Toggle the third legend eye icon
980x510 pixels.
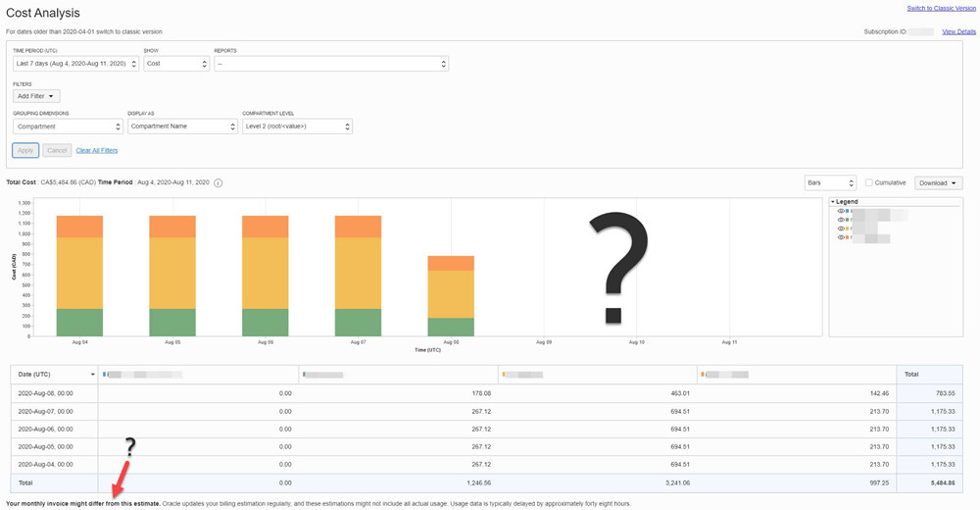point(841,229)
